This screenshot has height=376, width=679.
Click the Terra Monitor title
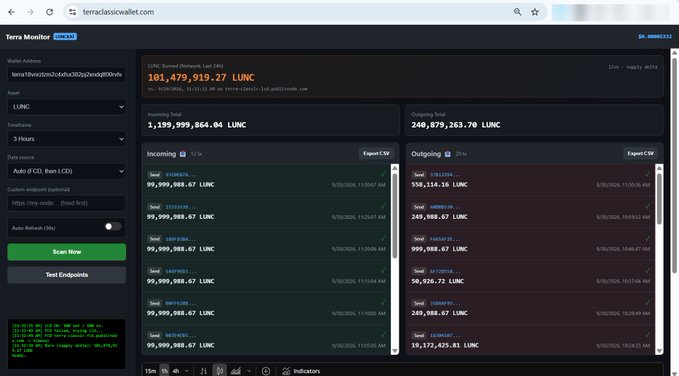click(x=28, y=37)
